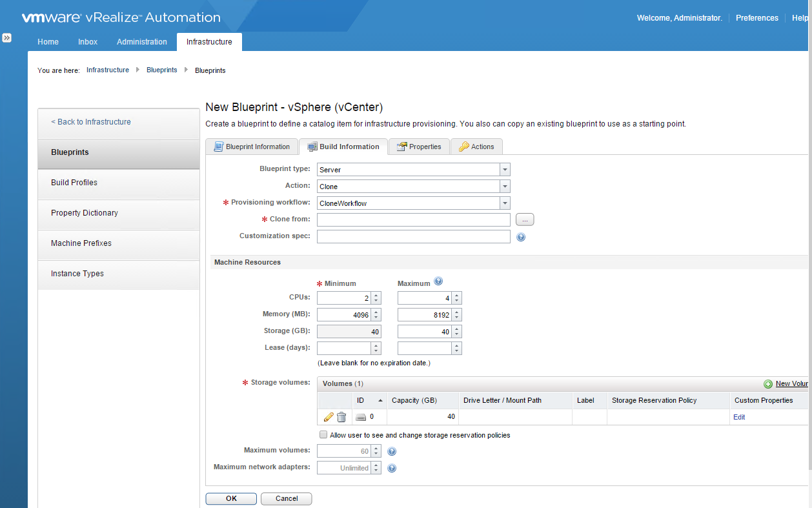This screenshot has height=508, width=812.
Task: Select Blueprints in the sidebar
Action: tap(119, 152)
